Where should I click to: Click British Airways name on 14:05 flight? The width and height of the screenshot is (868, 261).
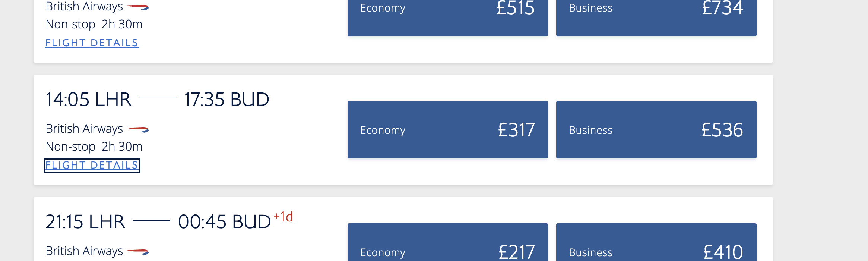tap(84, 129)
